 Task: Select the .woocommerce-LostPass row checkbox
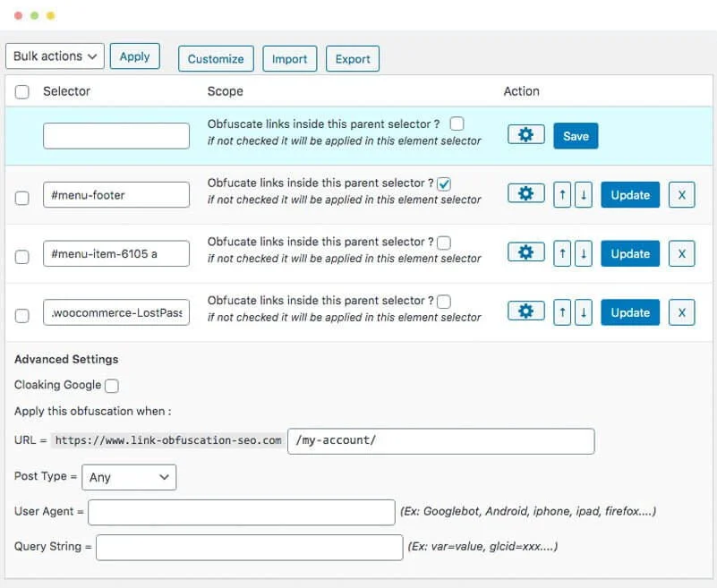[22, 316]
